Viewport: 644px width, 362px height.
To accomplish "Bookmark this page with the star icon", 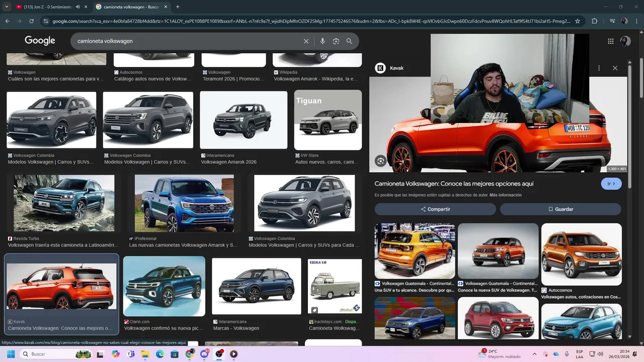I will pyautogui.click(x=578, y=21).
